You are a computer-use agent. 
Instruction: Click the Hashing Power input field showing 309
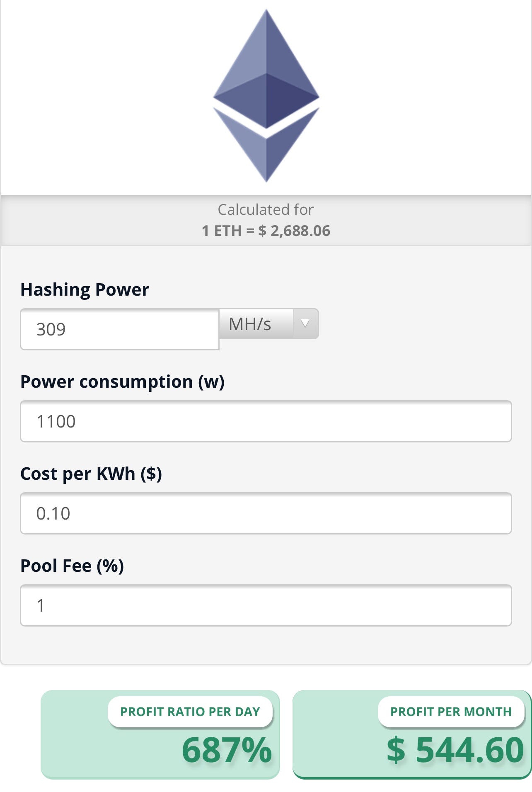click(120, 329)
